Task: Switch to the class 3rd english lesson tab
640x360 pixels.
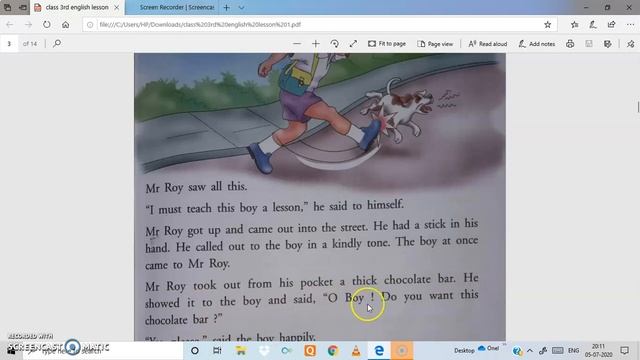Action: click(77, 7)
